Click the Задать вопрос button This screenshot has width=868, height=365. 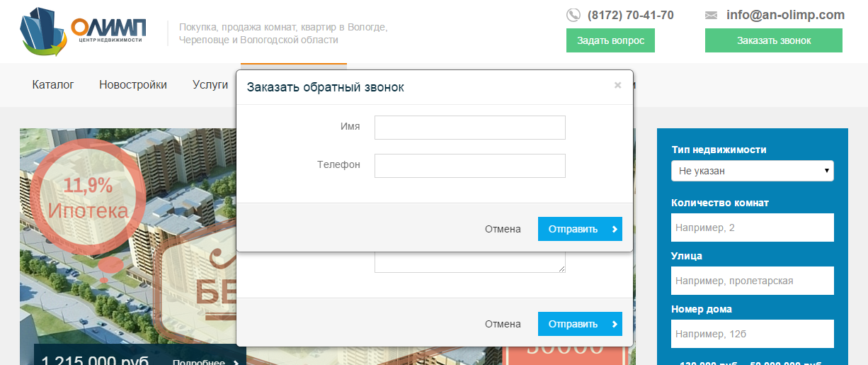[610, 40]
